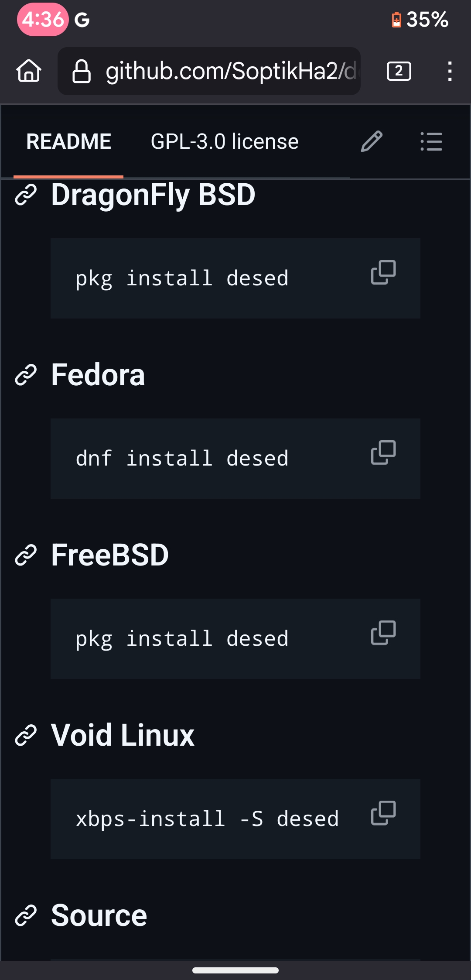Copy the FreeBSD pkg install command
Viewport: 471px width, 980px height.
(383, 633)
